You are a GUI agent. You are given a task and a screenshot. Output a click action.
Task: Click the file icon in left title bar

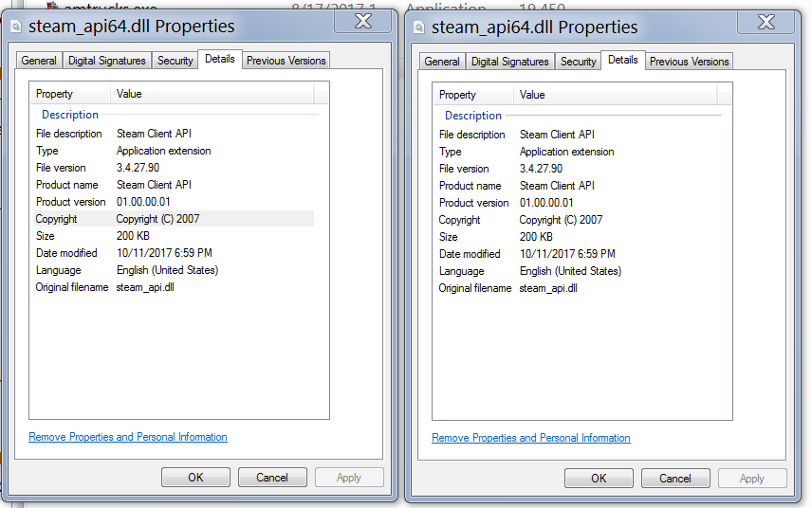click(x=16, y=27)
